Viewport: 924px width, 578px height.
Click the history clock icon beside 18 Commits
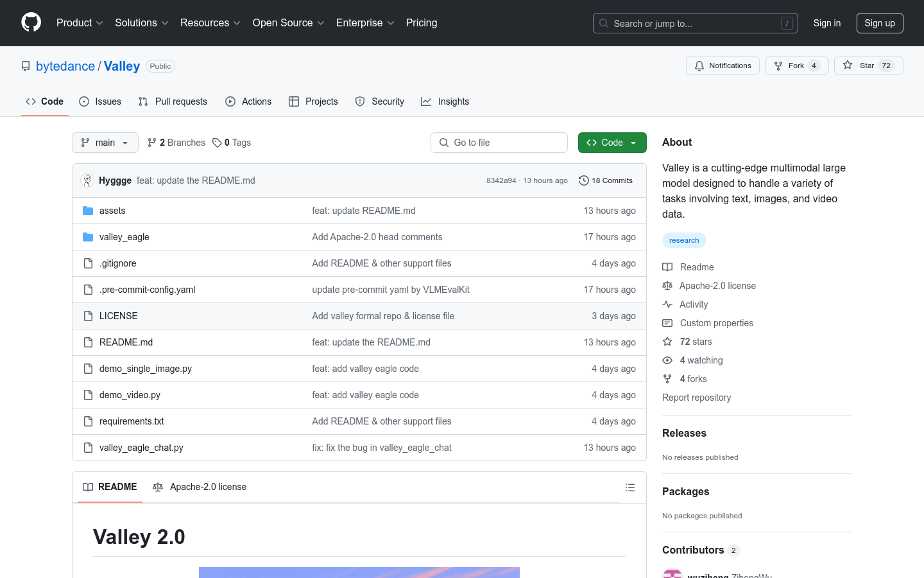tap(584, 180)
